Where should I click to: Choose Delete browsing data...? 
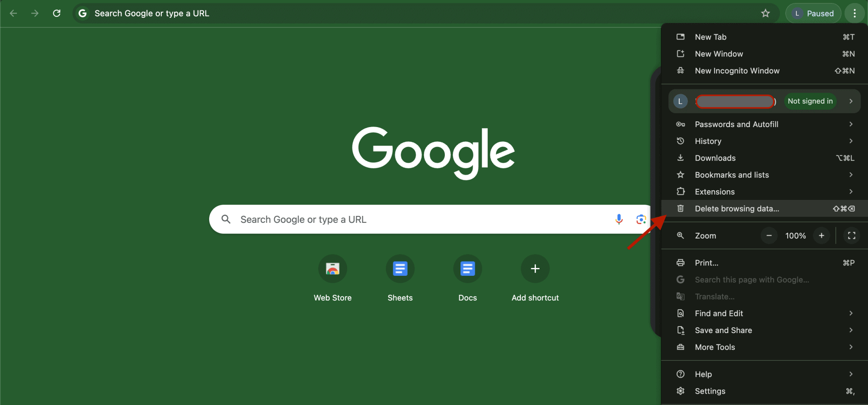click(765, 209)
